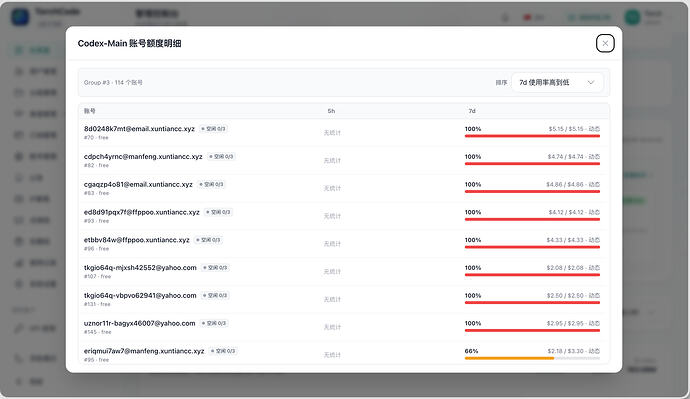Screen dimensions: 690x399
Task: Click 空闲 0/3 badge for ed8d91pqx7f account
Action: pos(219,212)
